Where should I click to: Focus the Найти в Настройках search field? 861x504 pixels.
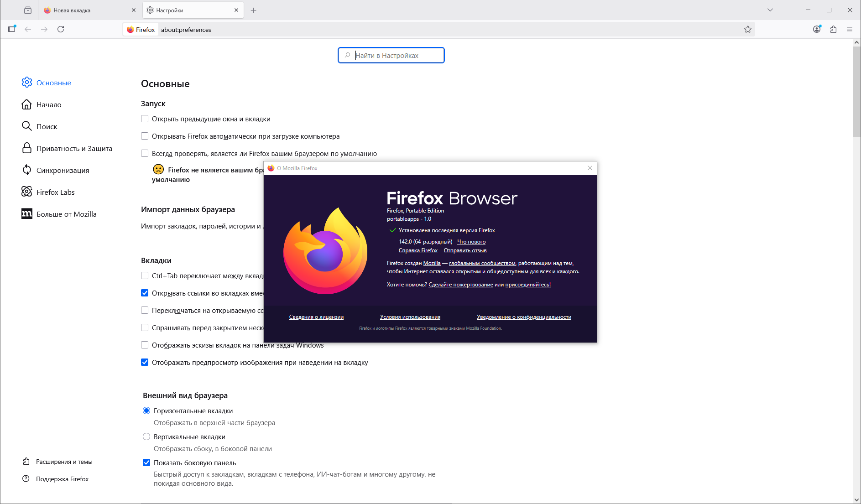click(391, 55)
